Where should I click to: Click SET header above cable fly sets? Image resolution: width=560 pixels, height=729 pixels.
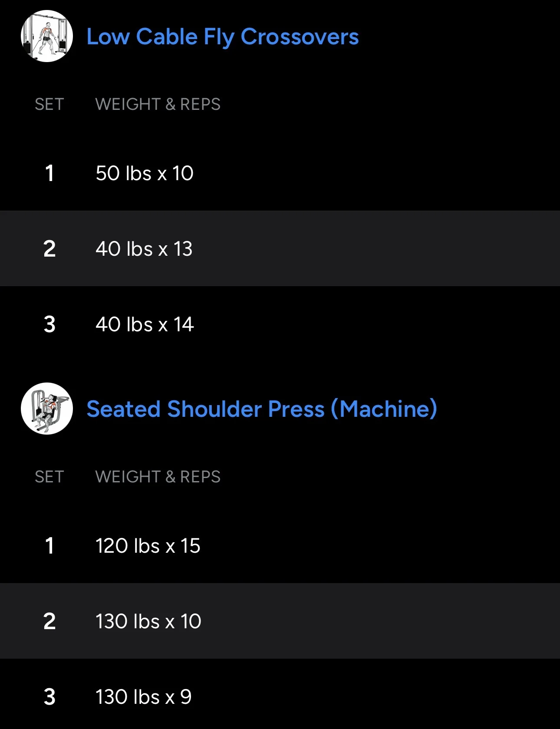pos(49,104)
